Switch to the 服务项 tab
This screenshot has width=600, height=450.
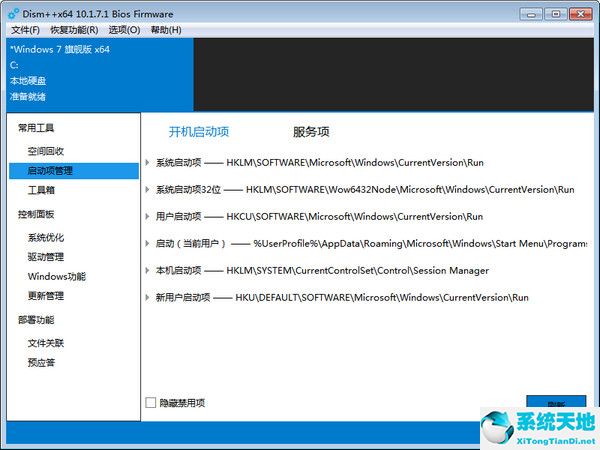311,132
